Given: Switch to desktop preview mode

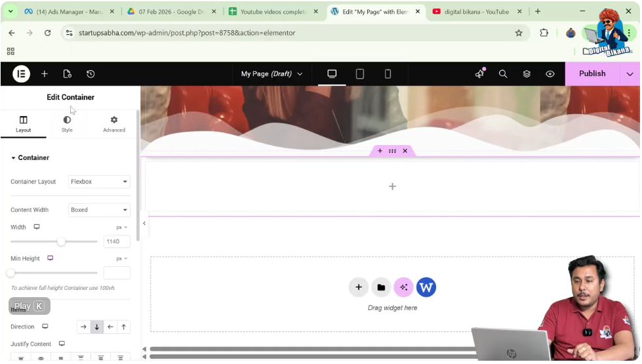Looking at the screenshot, I should tap(332, 73).
